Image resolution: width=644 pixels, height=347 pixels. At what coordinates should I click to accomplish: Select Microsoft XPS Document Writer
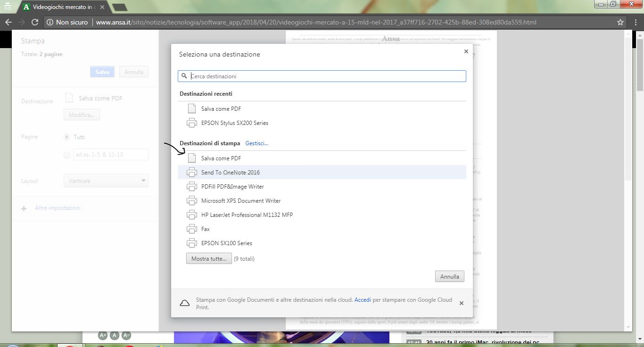322,200
